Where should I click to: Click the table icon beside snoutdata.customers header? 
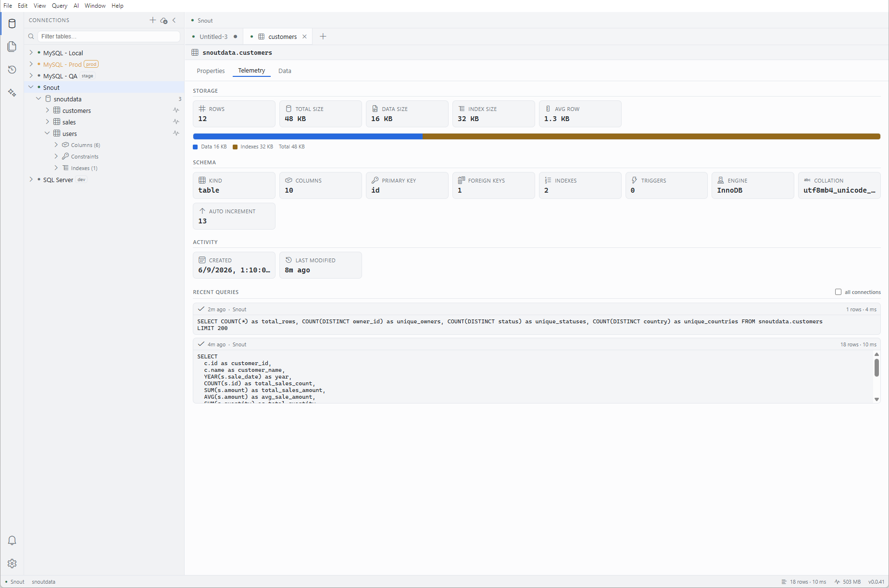[x=195, y=52]
